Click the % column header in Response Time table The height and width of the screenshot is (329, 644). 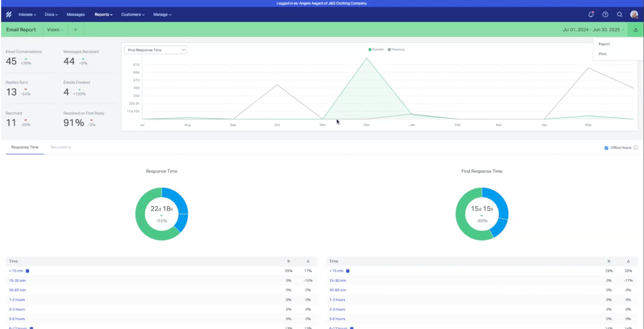click(x=289, y=261)
